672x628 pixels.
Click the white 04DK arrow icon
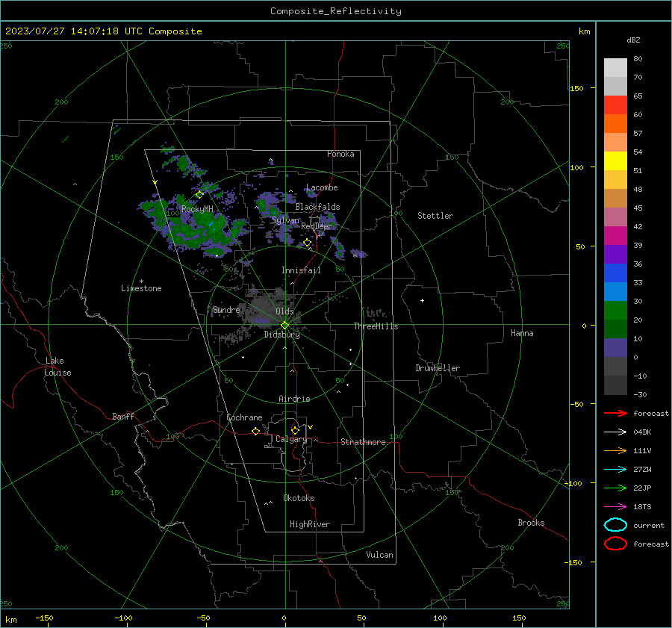(x=615, y=432)
